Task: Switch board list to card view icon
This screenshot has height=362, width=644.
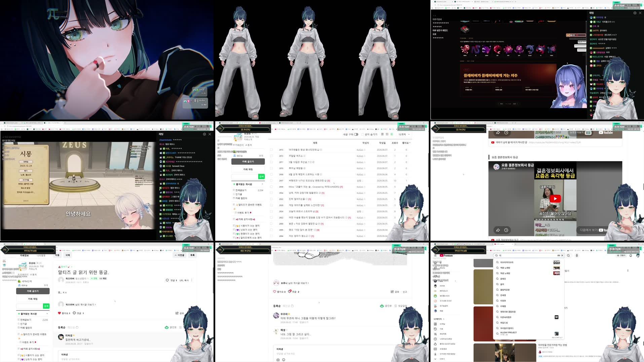Action: [x=382, y=134]
